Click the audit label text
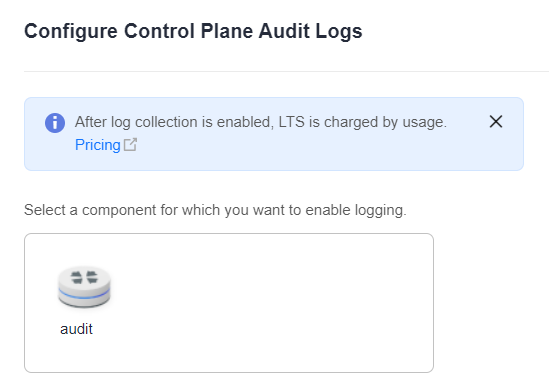This screenshot has width=549, height=386. (76, 329)
